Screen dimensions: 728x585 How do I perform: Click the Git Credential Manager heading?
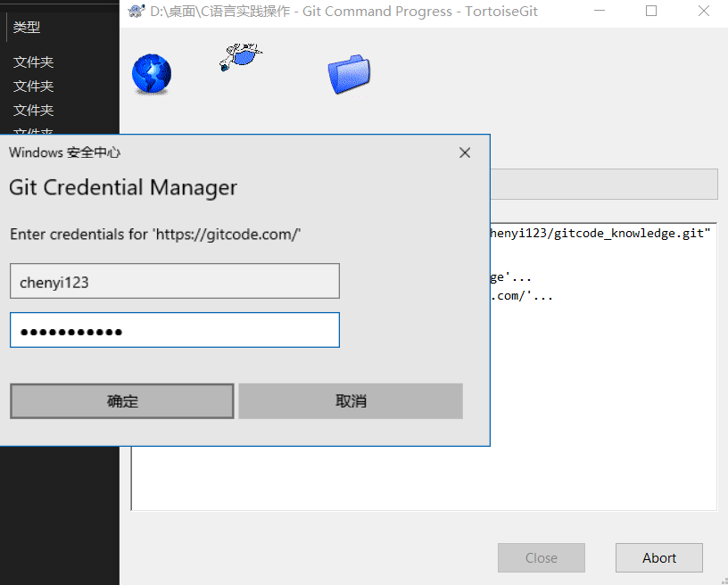(123, 187)
